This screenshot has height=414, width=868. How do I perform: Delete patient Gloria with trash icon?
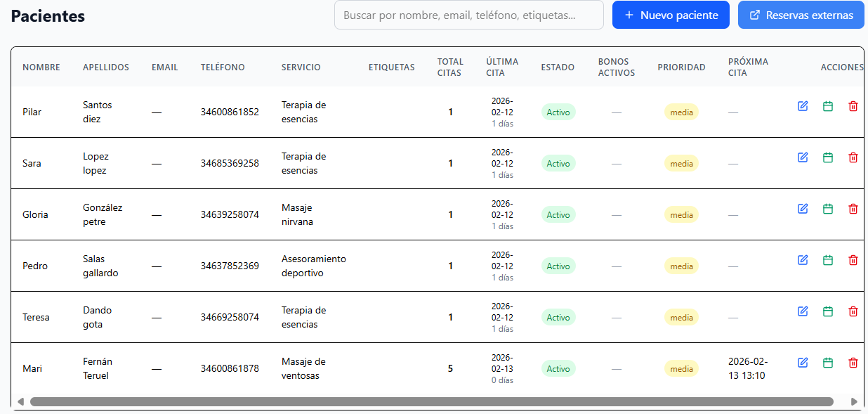853,209
